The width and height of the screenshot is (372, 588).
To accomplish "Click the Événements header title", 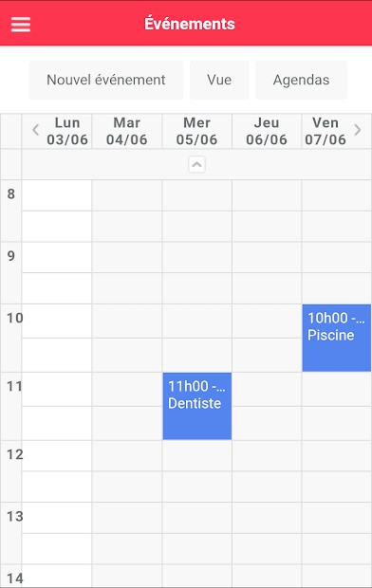I will [x=190, y=24].
